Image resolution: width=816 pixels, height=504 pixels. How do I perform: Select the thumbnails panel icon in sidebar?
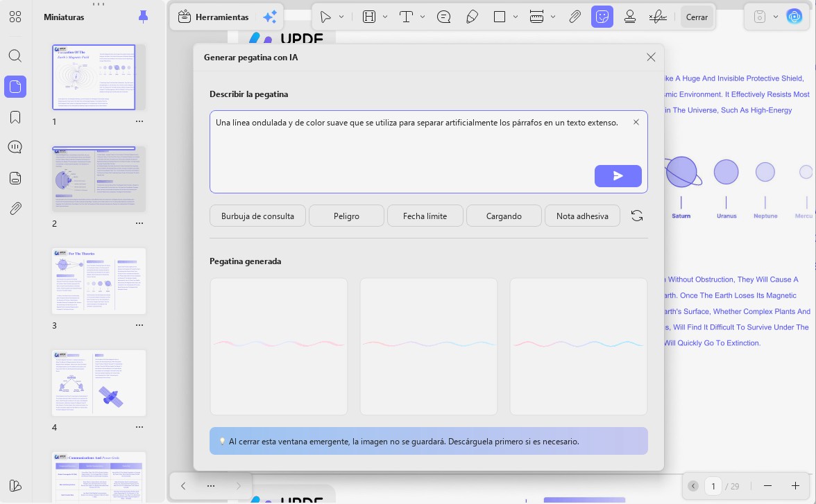15,87
